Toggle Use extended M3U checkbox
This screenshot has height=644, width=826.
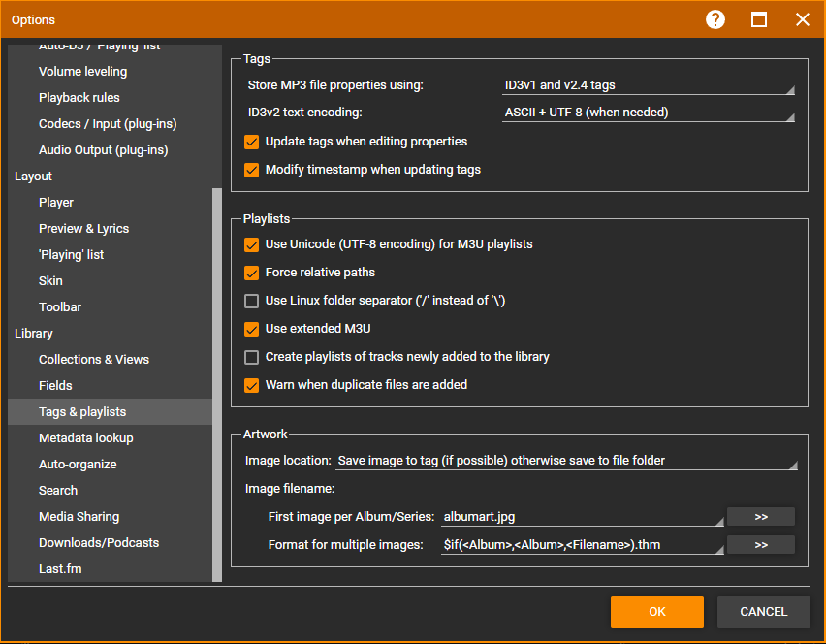tap(251, 329)
